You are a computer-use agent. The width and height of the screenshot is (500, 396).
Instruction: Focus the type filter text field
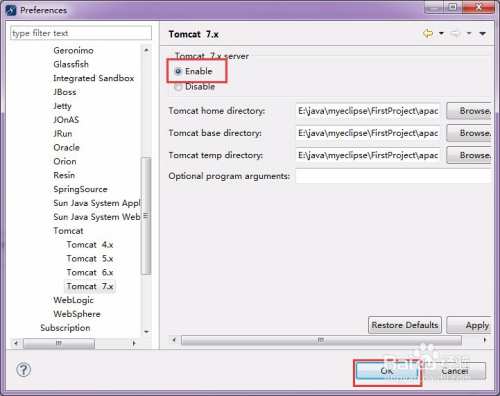coord(81,33)
